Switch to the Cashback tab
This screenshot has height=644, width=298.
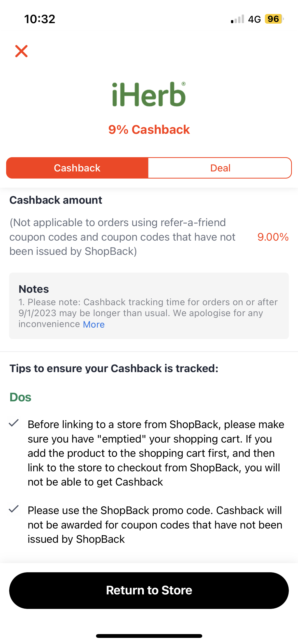coord(77,168)
